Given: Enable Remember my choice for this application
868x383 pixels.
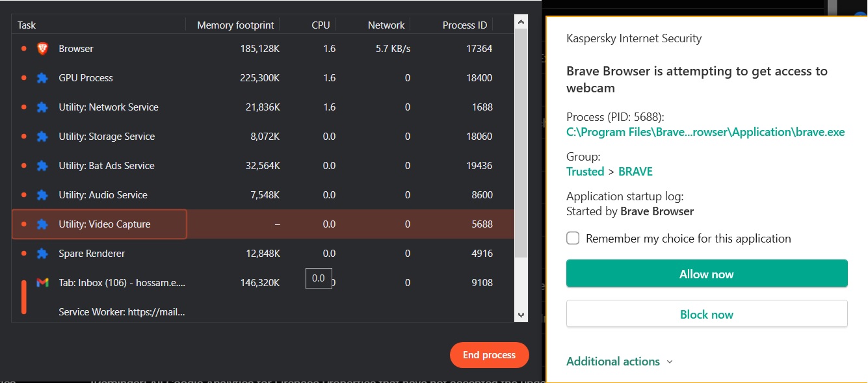Looking at the screenshot, I should 573,238.
